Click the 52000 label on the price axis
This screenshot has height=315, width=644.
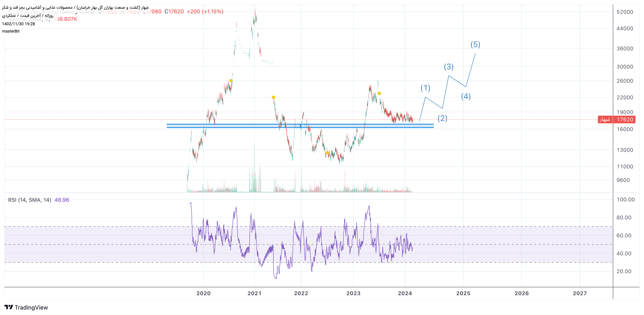(625, 12)
